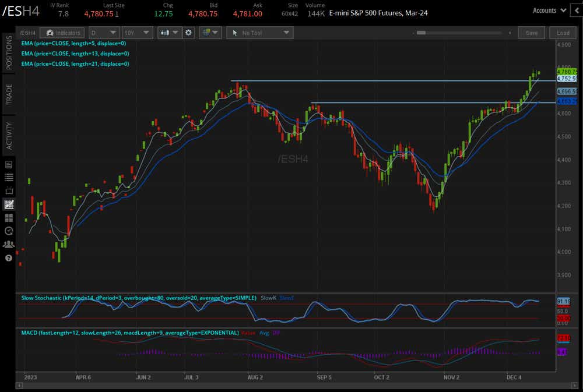This screenshot has height=392, width=583.
Task: Click the Load chart button
Action: pyautogui.click(x=563, y=33)
